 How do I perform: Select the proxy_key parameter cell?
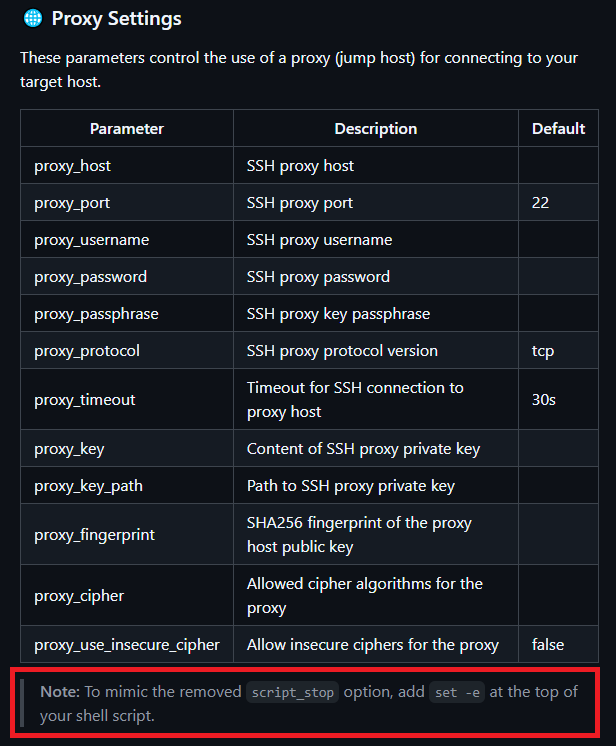click(x=127, y=448)
